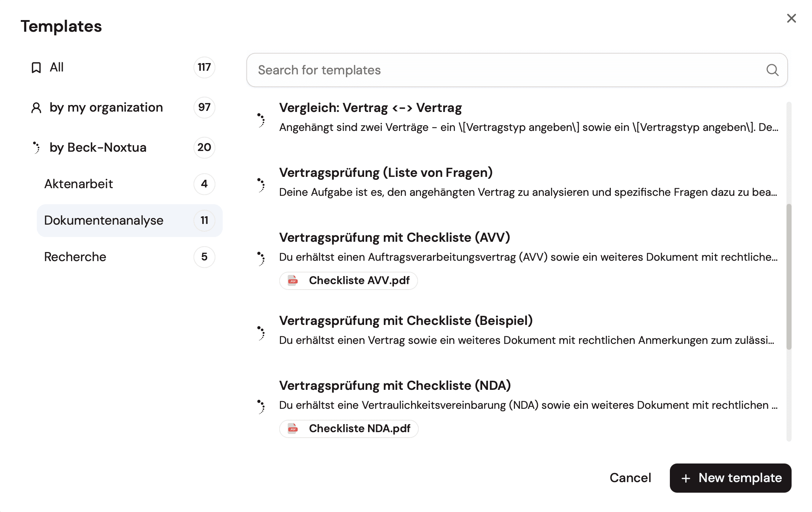Click the person icon by my organization
Image resolution: width=812 pixels, height=512 pixels.
click(x=36, y=108)
